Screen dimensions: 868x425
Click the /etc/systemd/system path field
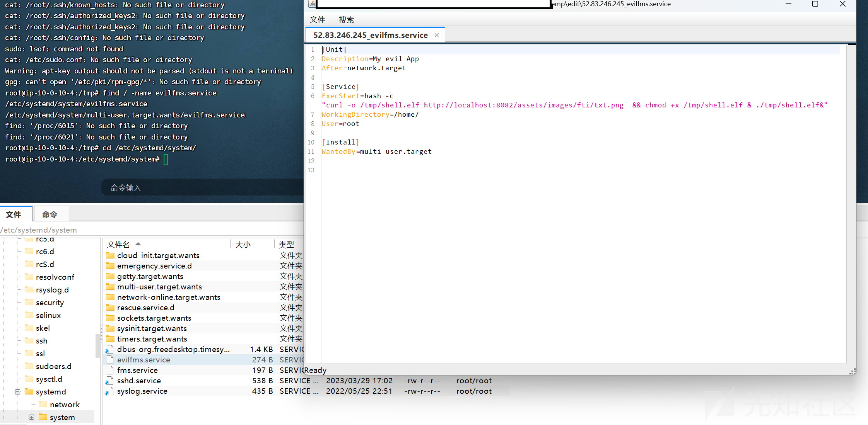click(152, 230)
